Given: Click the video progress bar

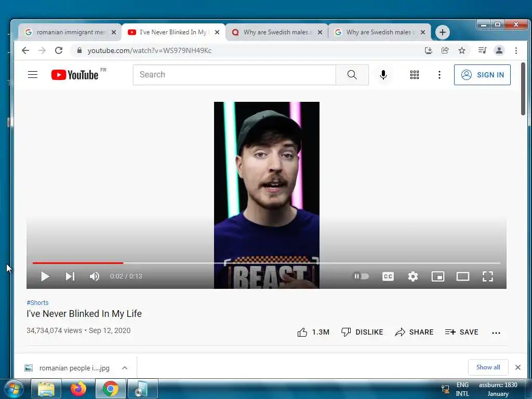Looking at the screenshot, I should click(x=267, y=263).
